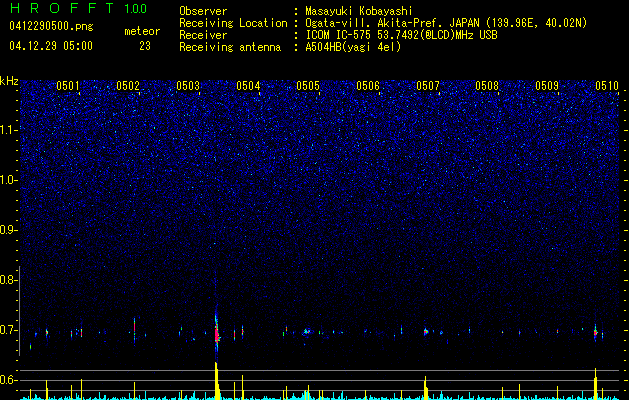Screen dimensions: 629x400
Task: Click the red echo streak near 0502
Action: (134, 329)
